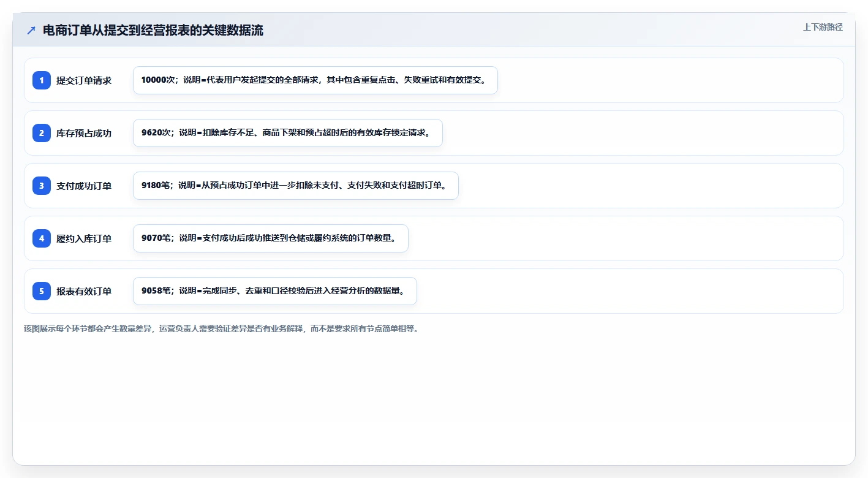Click the 上下游路径 label in the header
The image size is (868, 478).
pos(823,27)
